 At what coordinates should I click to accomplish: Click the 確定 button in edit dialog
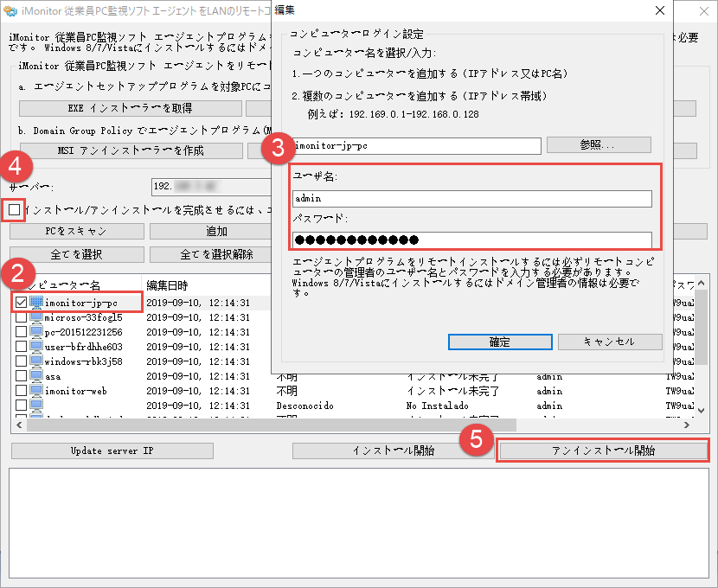pyautogui.click(x=500, y=342)
